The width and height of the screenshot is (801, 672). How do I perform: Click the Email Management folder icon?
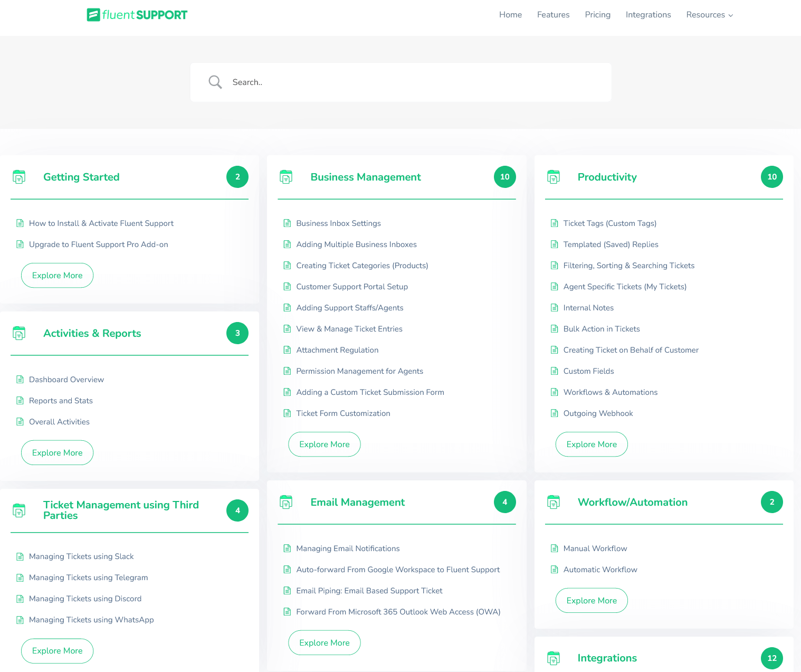[x=287, y=502]
